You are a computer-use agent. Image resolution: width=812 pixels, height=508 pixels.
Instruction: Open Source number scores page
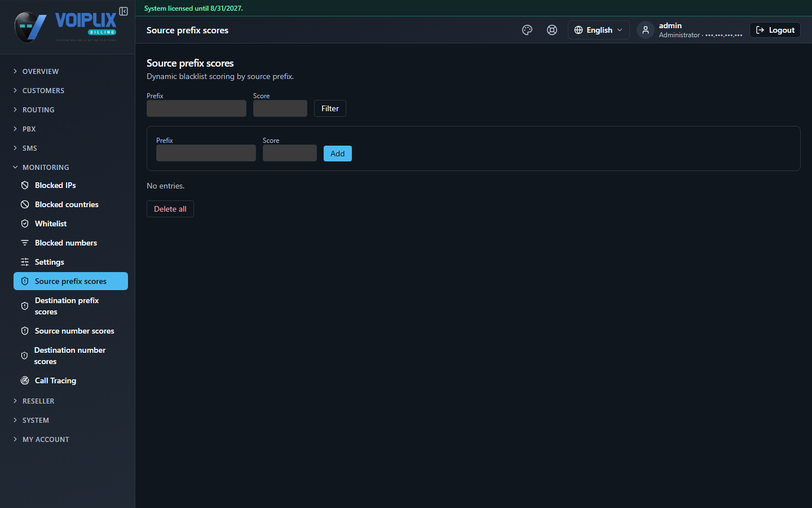tap(70, 331)
